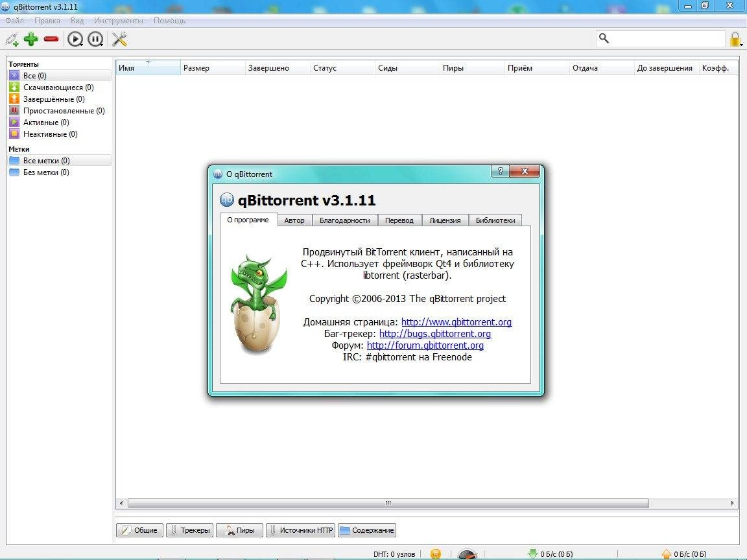Select the Все метки (0) label
Screen dimensions: 747x560
pyautogui.click(x=60, y=161)
